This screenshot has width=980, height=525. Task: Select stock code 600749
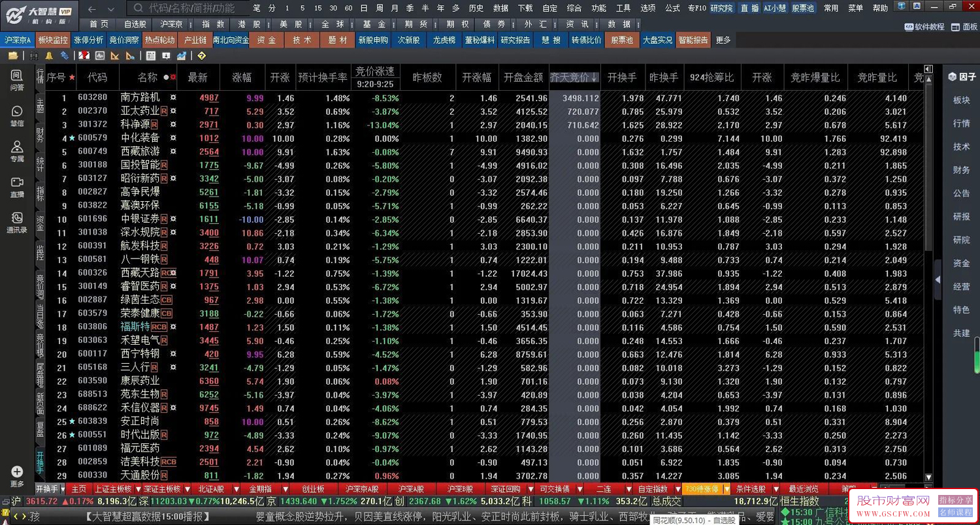(92, 152)
